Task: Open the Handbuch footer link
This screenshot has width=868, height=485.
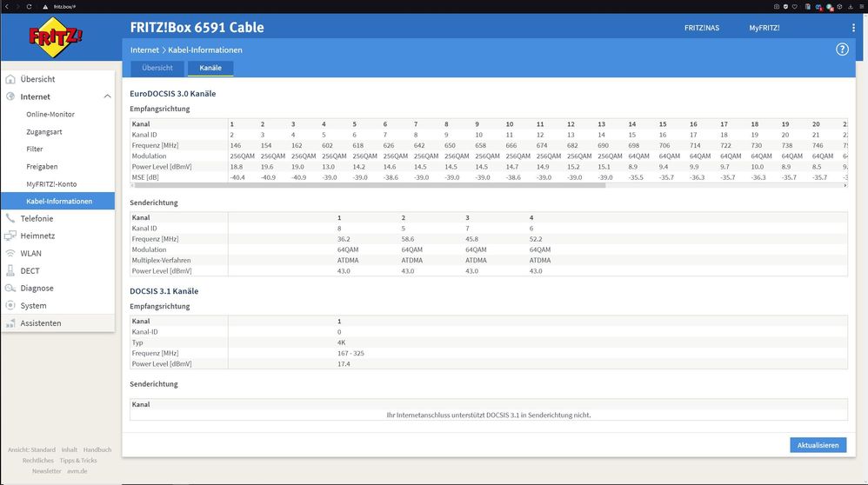Action: (97, 449)
